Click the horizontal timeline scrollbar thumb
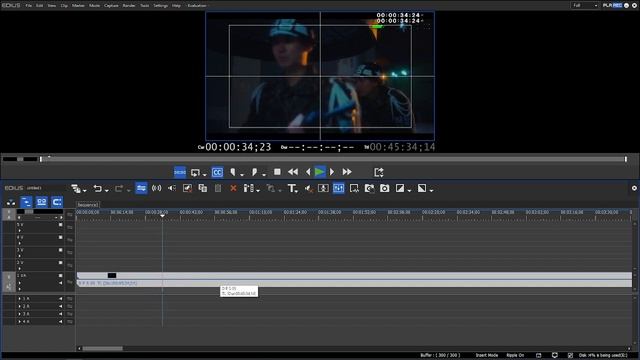The width and height of the screenshot is (640, 360). point(102,349)
